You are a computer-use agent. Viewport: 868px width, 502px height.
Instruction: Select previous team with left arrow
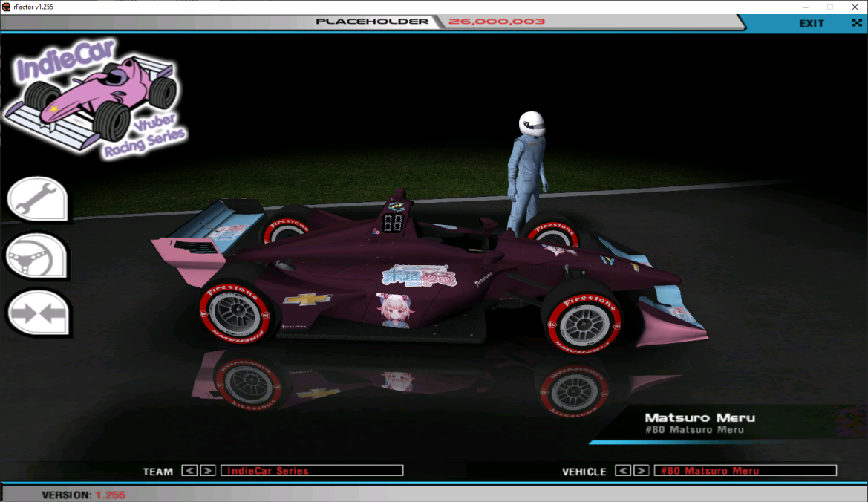pyautogui.click(x=189, y=470)
